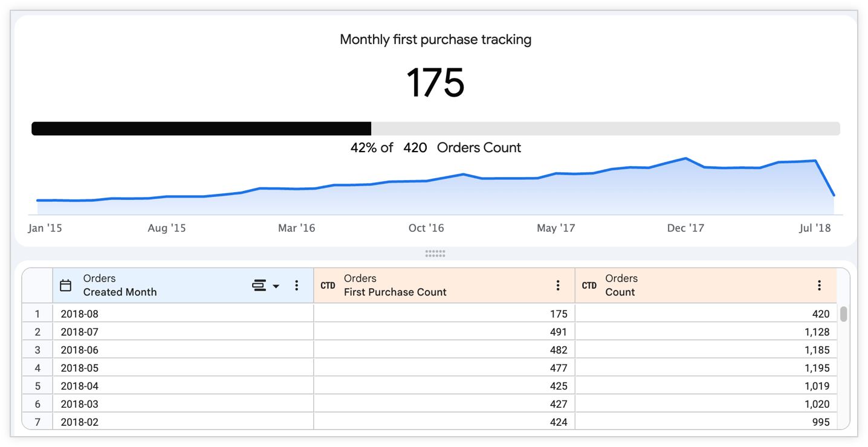Click the Dec '17 axis label

tap(685, 228)
